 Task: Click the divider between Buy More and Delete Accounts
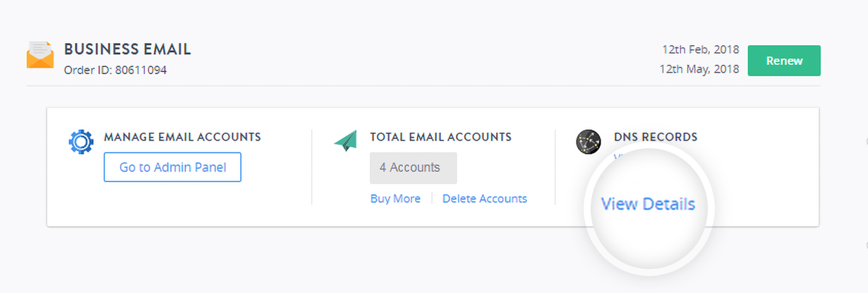[x=432, y=199]
